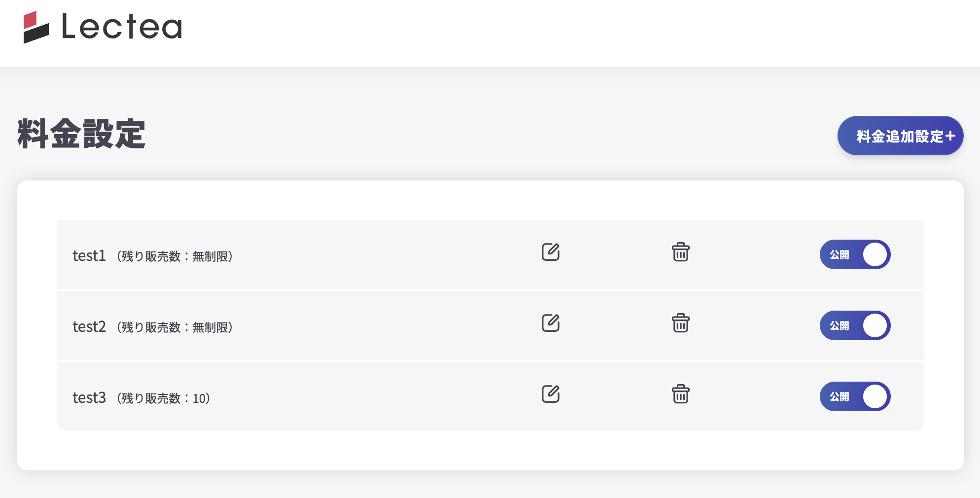Turn off test3's 公開 toggle

point(855,396)
